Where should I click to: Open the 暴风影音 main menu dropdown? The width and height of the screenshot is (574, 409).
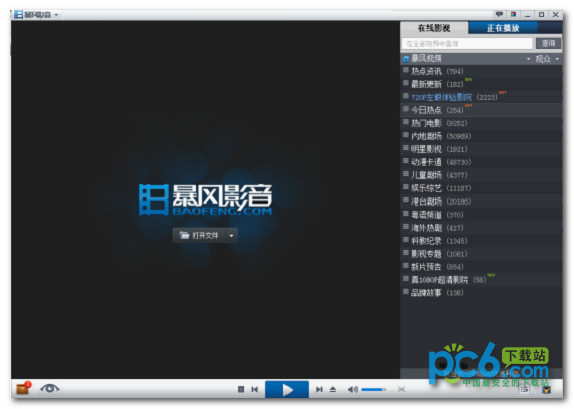(x=56, y=15)
